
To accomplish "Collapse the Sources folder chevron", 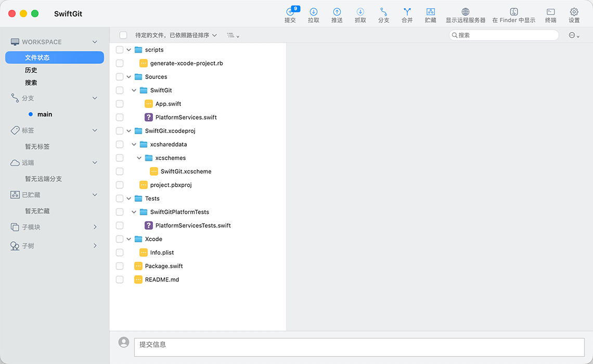I will click(x=129, y=77).
